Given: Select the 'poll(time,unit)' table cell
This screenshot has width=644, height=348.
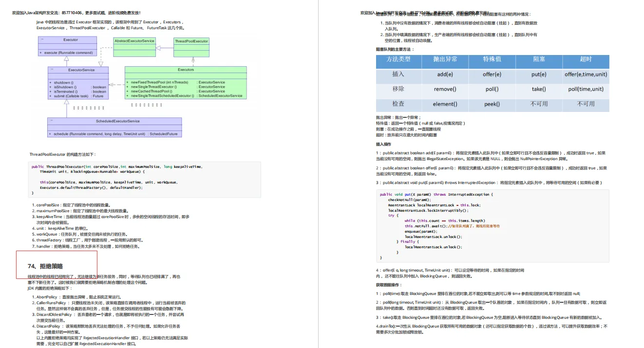Looking at the screenshot, I should pyautogui.click(x=586, y=89).
